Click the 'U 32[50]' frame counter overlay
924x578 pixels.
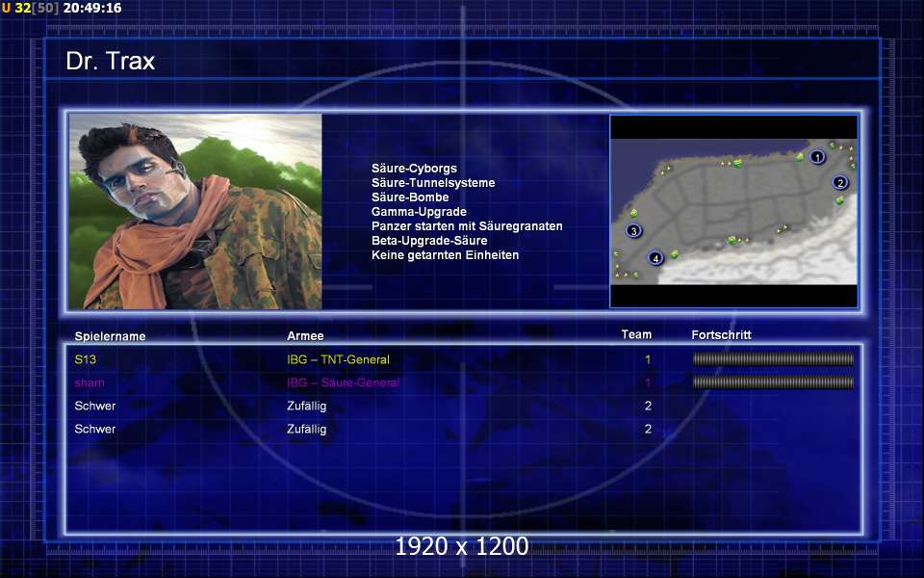click(x=30, y=8)
